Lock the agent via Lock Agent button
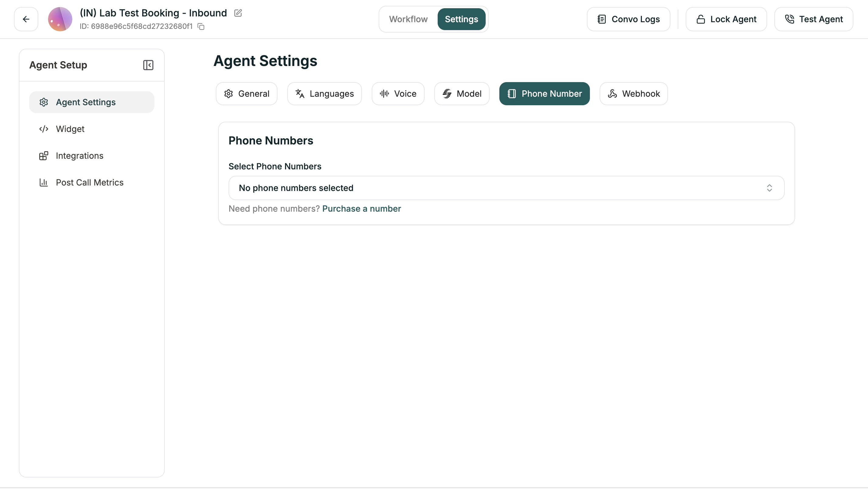Screen dimensions: 868x489 click(x=726, y=19)
